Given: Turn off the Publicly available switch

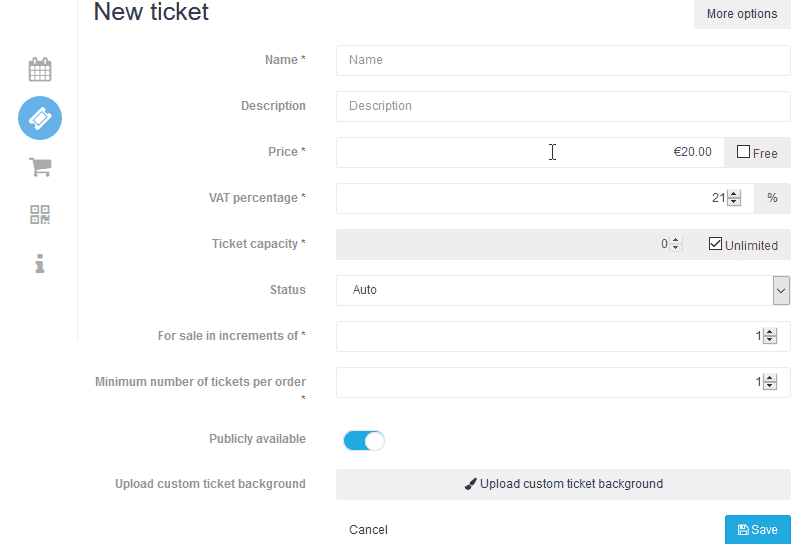Looking at the screenshot, I should click(364, 441).
